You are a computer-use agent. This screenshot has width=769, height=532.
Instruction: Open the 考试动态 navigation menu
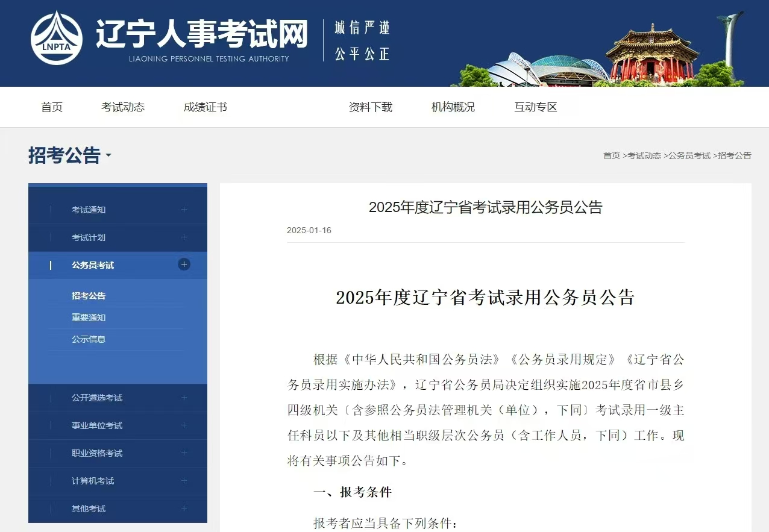(123, 107)
